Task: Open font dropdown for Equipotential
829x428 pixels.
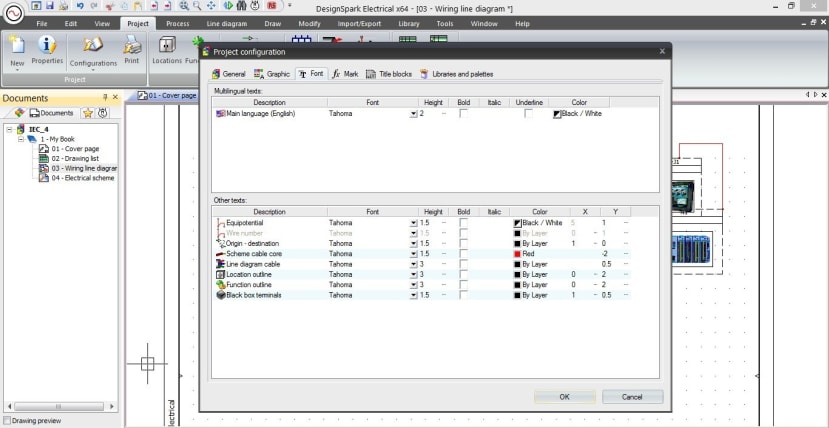Action: point(413,224)
